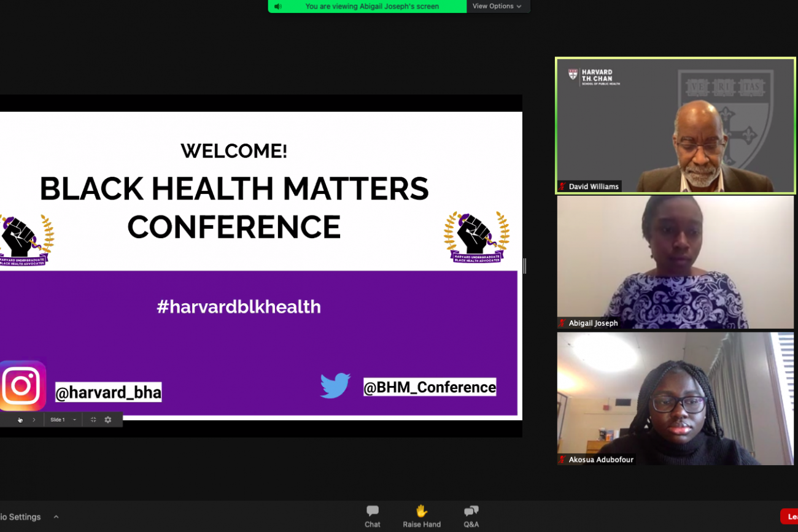Image resolution: width=798 pixels, height=532 pixels.
Task: Expand the Slide 1 selector dropdown
Action: (74, 420)
